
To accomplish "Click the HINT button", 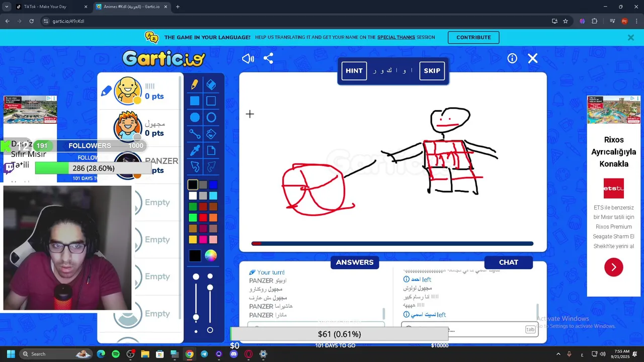I will tap(354, 71).
